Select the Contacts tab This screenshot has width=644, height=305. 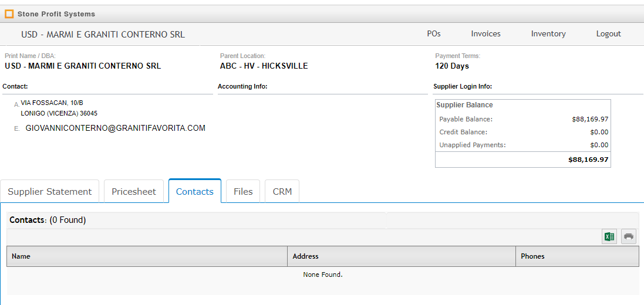[195, 192]
